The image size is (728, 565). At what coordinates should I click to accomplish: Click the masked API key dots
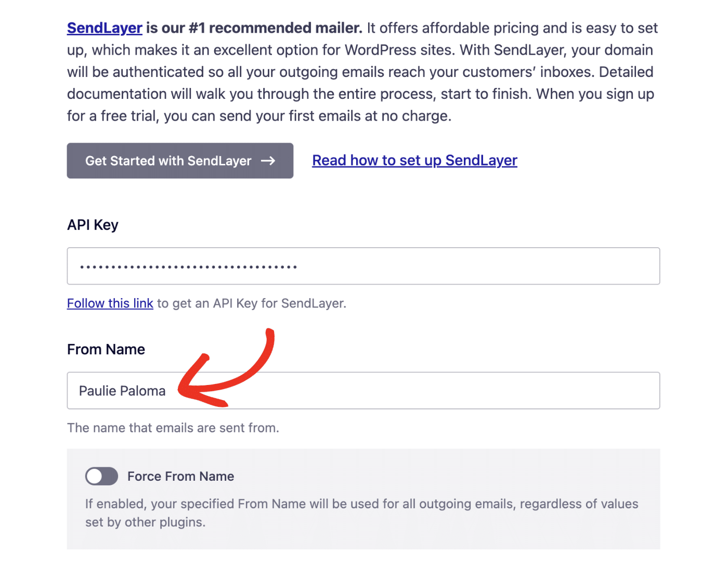(x=188, y=267)
